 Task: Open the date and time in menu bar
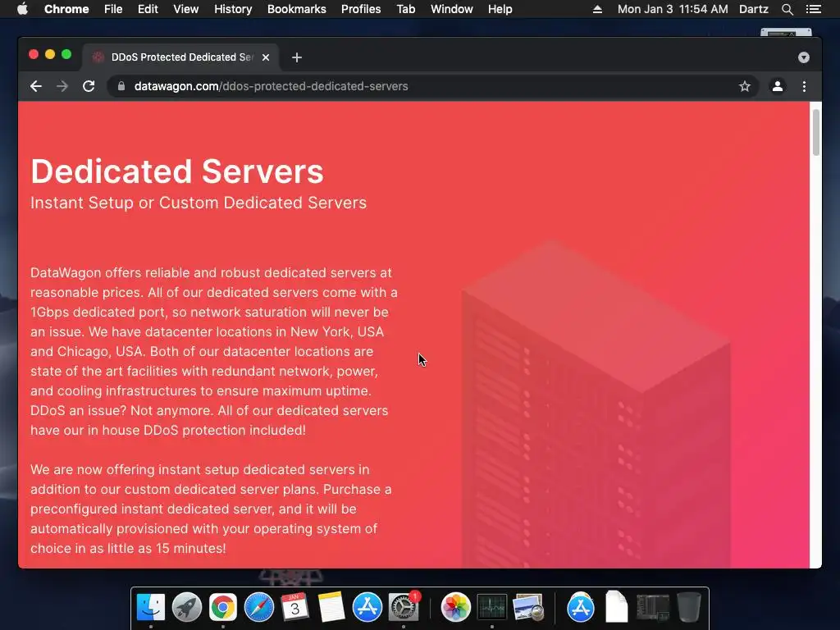pos(673,9)
